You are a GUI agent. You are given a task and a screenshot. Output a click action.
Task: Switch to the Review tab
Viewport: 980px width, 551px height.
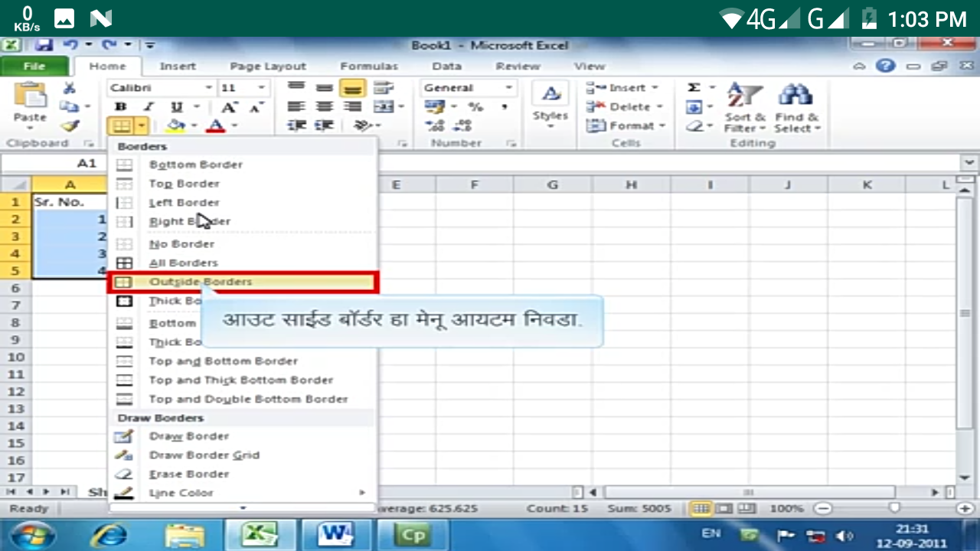[518, 67]
